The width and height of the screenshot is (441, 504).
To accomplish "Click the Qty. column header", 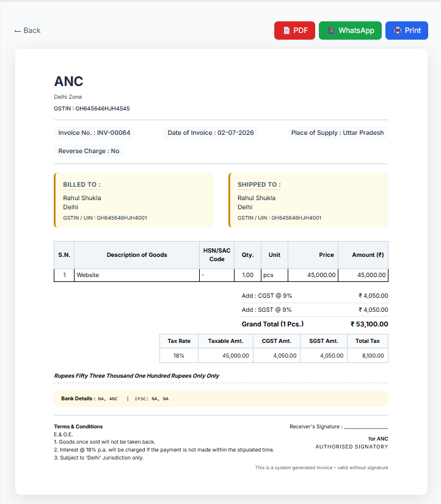I will [x=247, y=255].
